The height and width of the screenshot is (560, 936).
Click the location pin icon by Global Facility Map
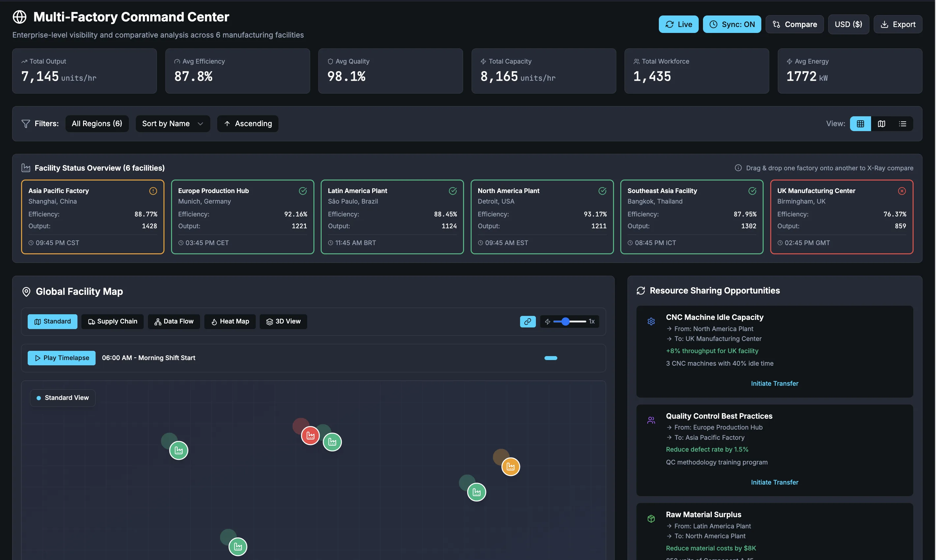pos(26,292)
